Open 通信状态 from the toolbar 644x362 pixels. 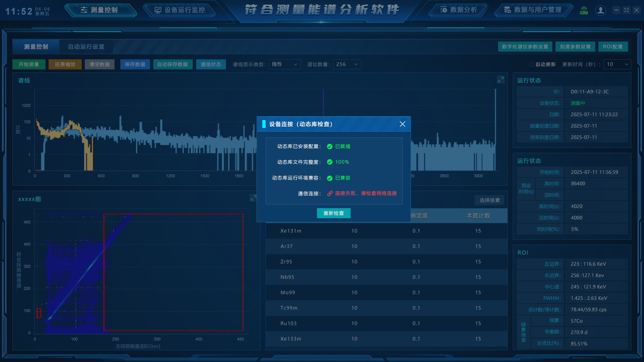coord(211,64)
